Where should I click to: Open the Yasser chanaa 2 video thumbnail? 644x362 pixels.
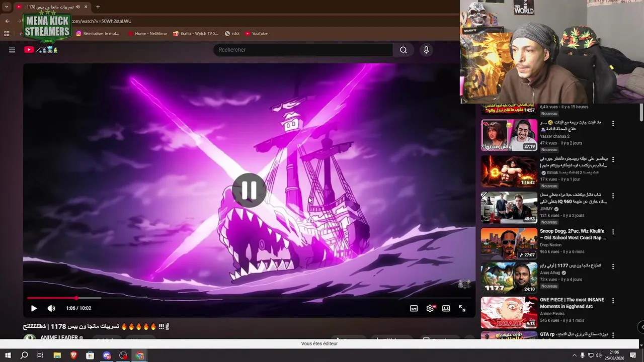coord(509,135)
